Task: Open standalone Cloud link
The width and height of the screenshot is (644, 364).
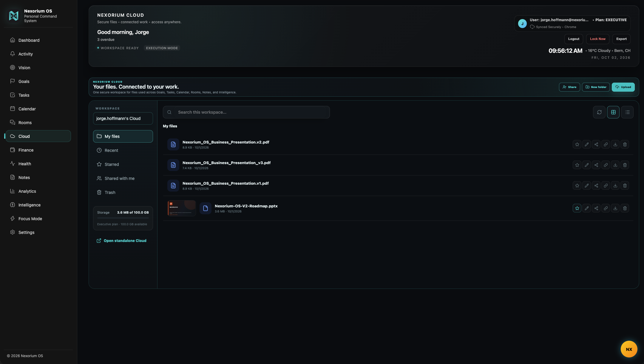Action: [x=121, y=241]
